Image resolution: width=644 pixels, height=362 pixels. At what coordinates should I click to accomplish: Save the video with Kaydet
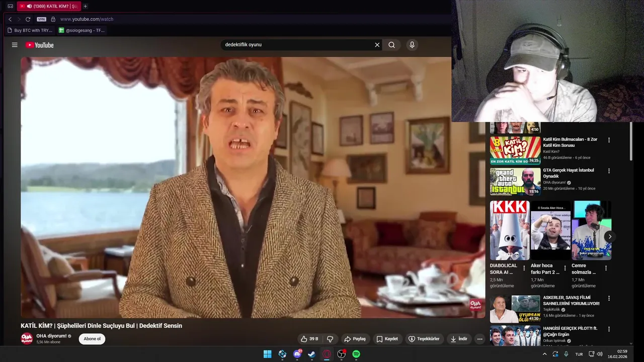[x=387, y=339]
